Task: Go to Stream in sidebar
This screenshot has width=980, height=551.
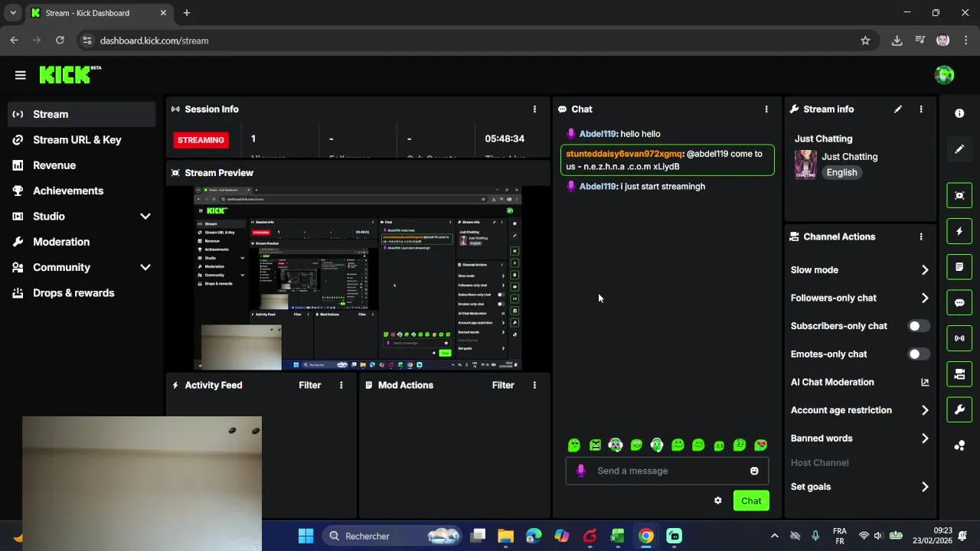Action: point(81,114)
